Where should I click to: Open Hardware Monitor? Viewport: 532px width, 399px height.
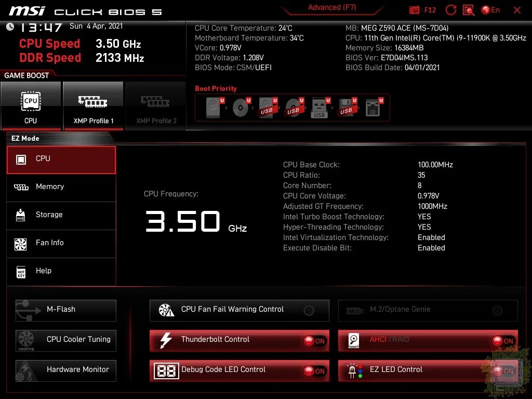(x=66, y=370)
